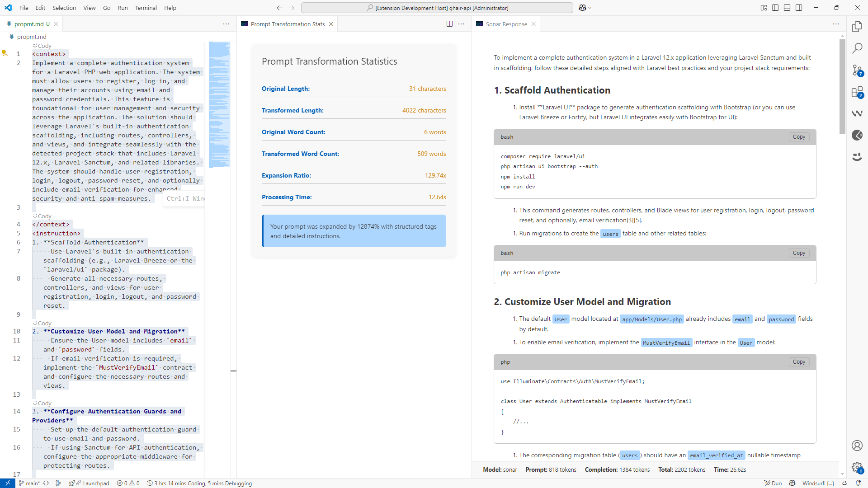Open more actions for propmt.md editor group
The height and width of the screenshot is (488, 868).
pos(226,24)
